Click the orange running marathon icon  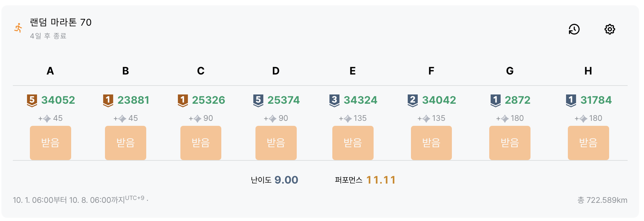click(18, 28)
